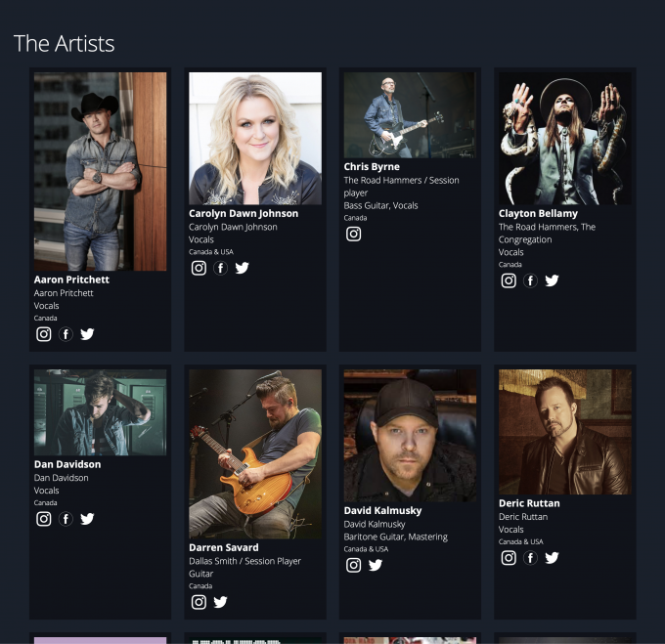Open Clayton Bellamy's Instagram profile
This screenshot has height=644, width=665.
coord(509,280)
